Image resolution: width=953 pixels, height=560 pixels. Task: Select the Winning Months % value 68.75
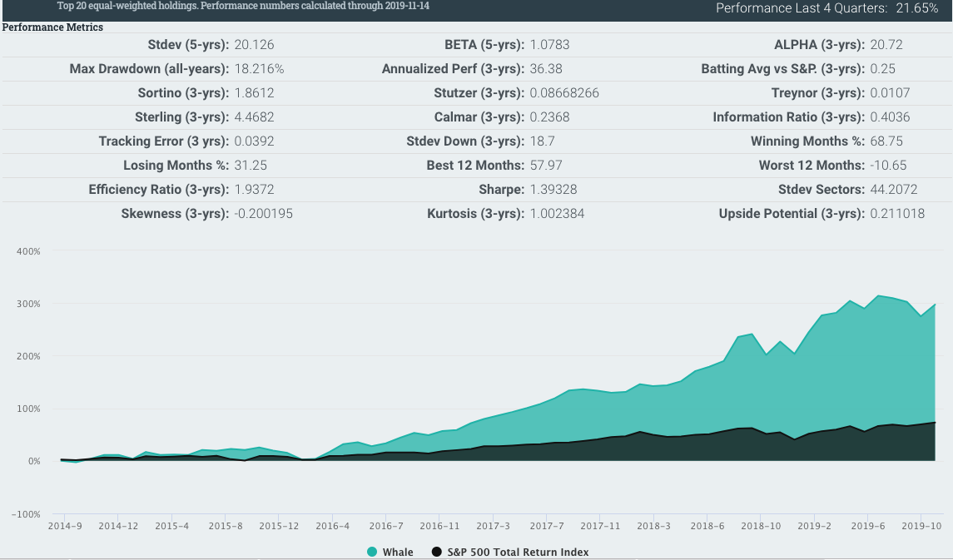[886, 141]
